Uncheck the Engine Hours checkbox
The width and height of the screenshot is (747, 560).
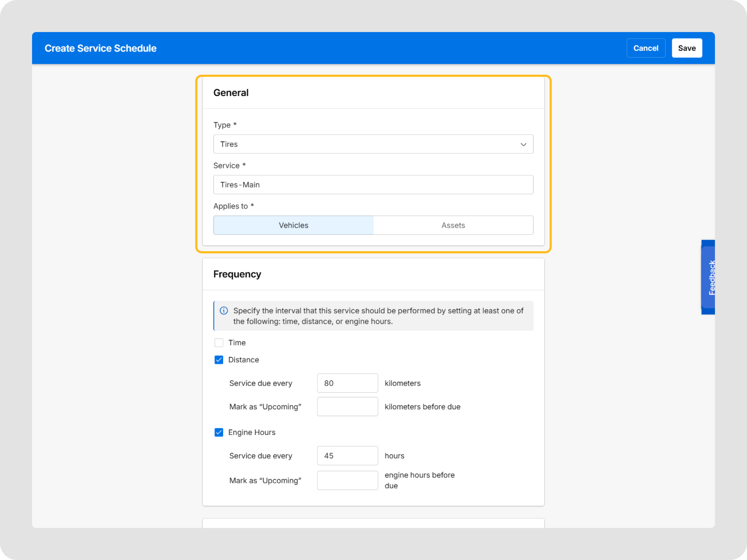click(219, 432)
